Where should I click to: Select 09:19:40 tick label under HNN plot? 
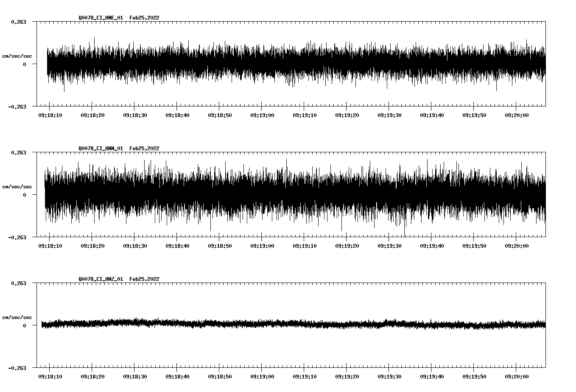(432, 246)
